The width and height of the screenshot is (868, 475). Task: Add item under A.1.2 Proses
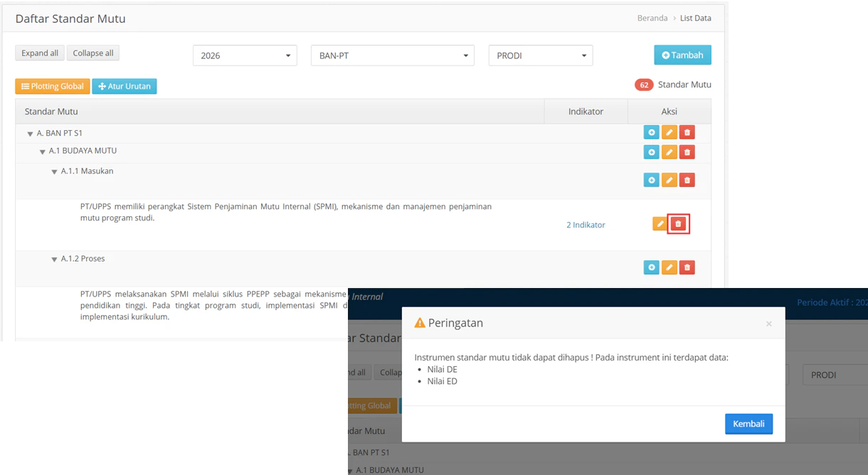[651, 267]
